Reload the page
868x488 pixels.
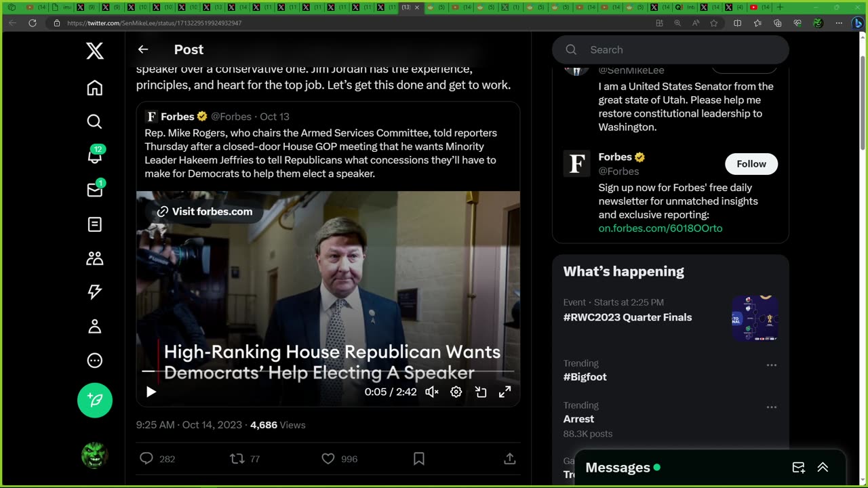[x=32, y=23]
